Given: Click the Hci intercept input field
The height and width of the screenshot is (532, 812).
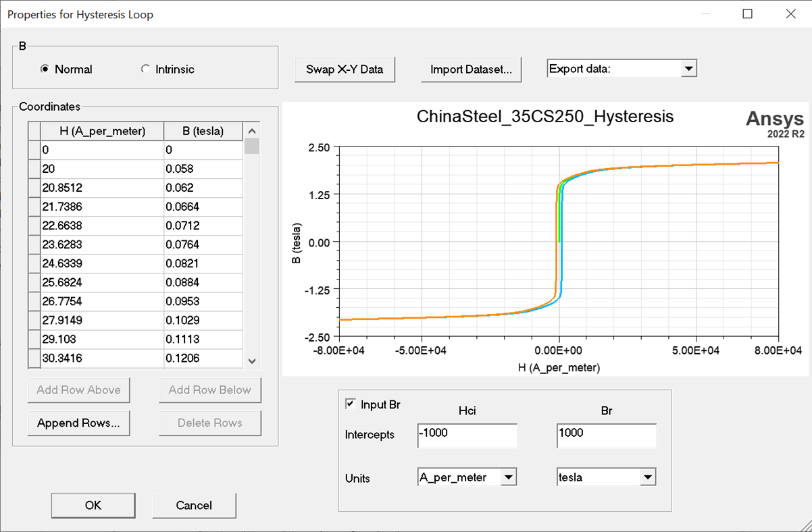Looking at the screenshot, I should pos(467,435).
